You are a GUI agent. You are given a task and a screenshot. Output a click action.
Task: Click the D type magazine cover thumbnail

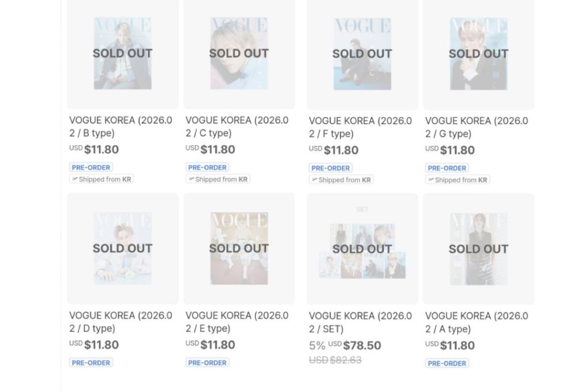122,248
